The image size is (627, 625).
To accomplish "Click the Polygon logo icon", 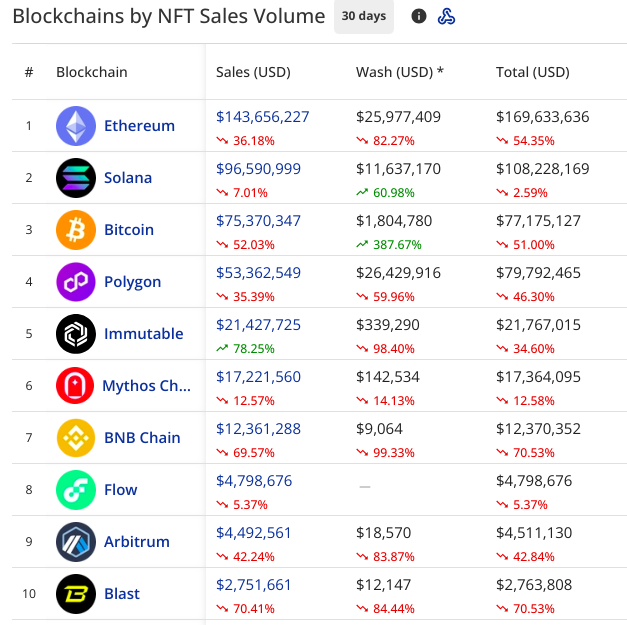I will coord(76,282).
